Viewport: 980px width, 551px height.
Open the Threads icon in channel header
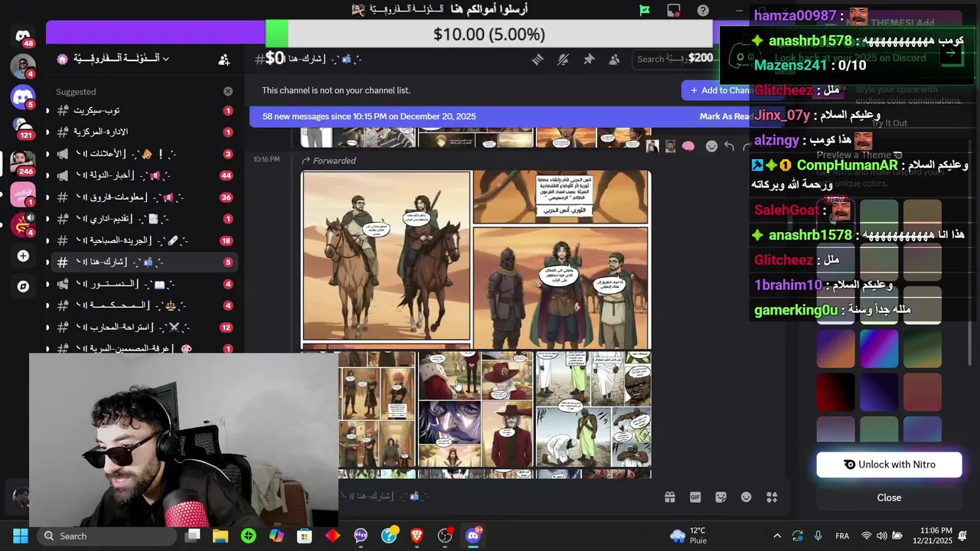point(537,59)
